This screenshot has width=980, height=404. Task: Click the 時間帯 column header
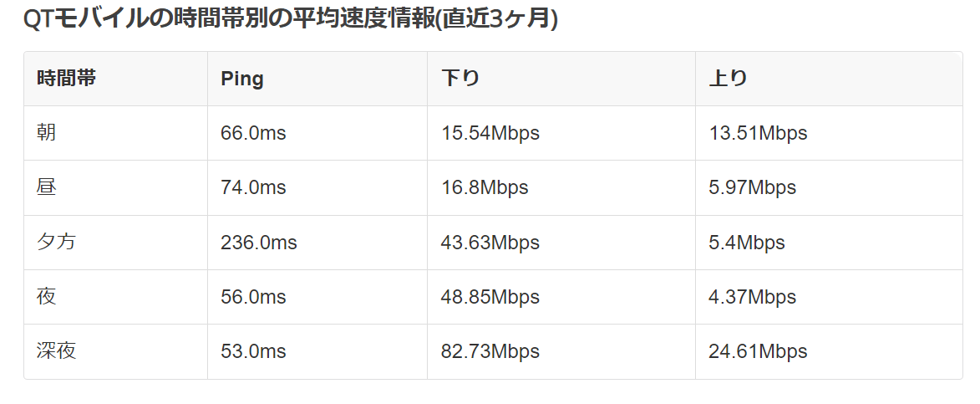[x=67, y=79]
